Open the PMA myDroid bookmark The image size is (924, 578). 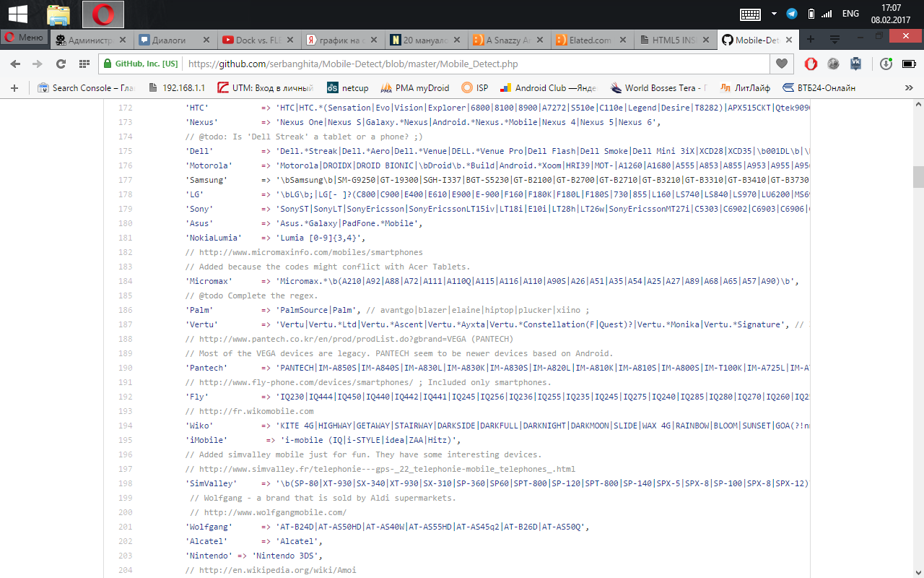[x=414, y=87]
